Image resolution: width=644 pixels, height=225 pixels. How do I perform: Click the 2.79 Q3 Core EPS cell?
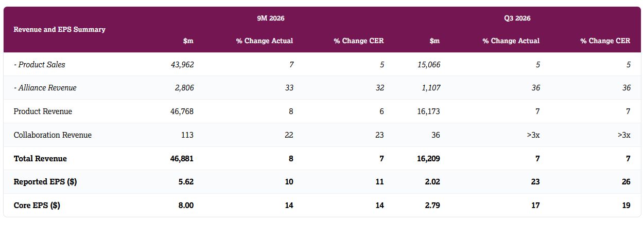coord(432,205)
